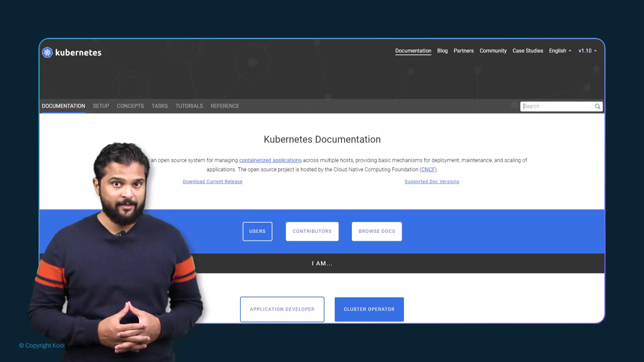Open the Documentation top nav link

point(413,51)
